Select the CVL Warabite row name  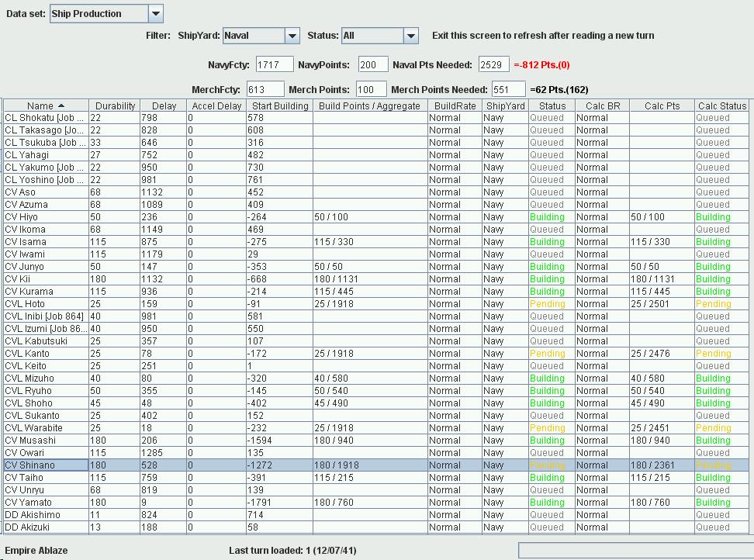47,428
